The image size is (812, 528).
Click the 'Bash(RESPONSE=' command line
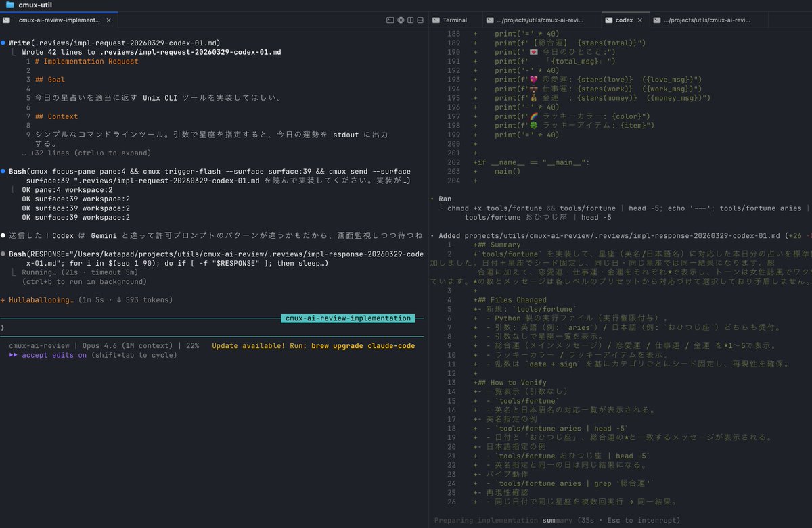[x=217, y=254]
